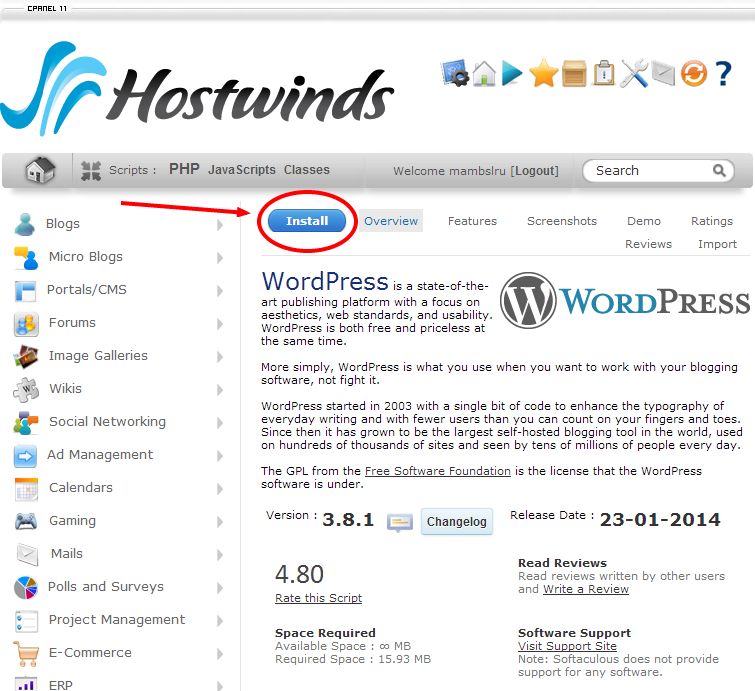Click the house icon in navigation bar
This screenshot has height=691, width=755.
[40, 170]
